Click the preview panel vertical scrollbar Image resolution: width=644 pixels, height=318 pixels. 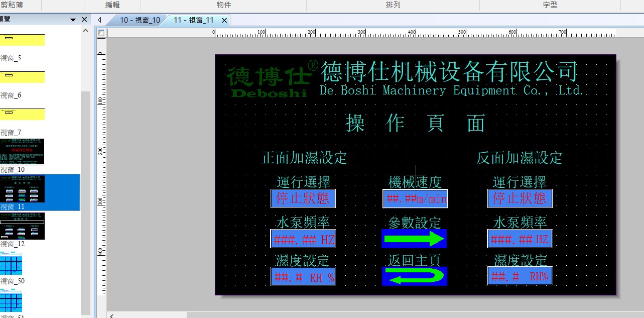pos(85,201)
